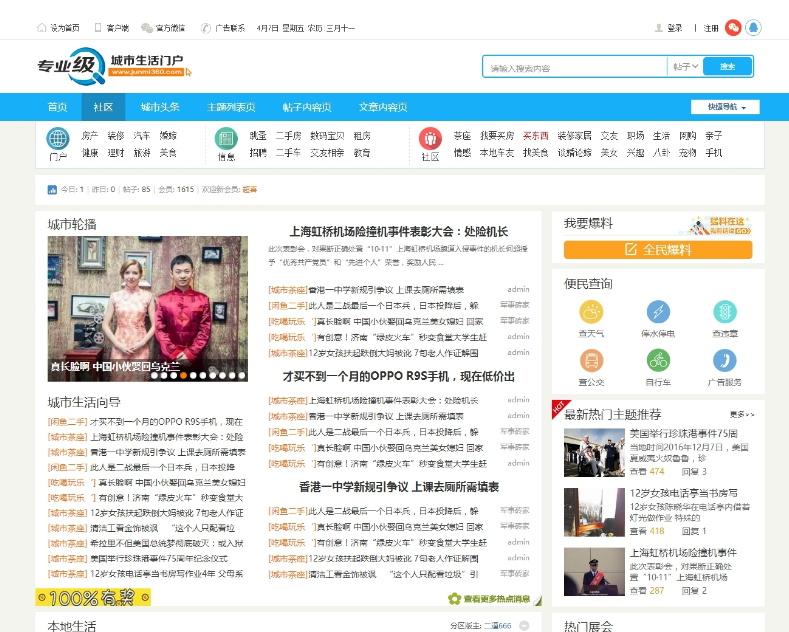
Task: Click the grey collapse icon next to 分区版主
Action: click(x=524, y=625)
